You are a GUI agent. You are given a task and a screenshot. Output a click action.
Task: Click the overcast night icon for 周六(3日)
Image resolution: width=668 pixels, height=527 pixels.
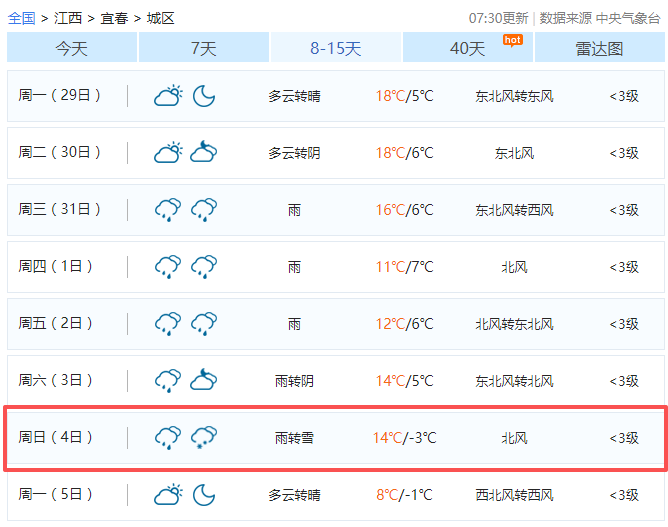pos(204,381)
